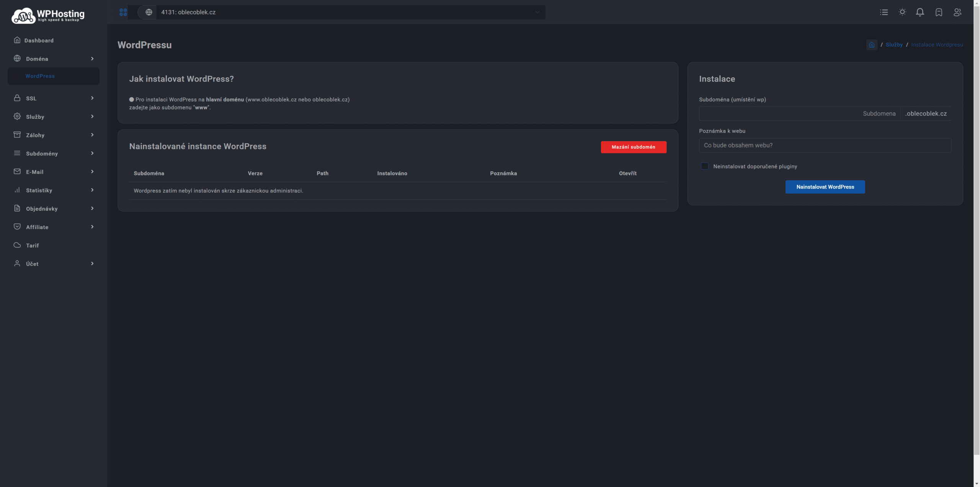This screenshot has width=980, height=487.
Task: Open Dashboard from the sidebar
Action: (54, 40)
